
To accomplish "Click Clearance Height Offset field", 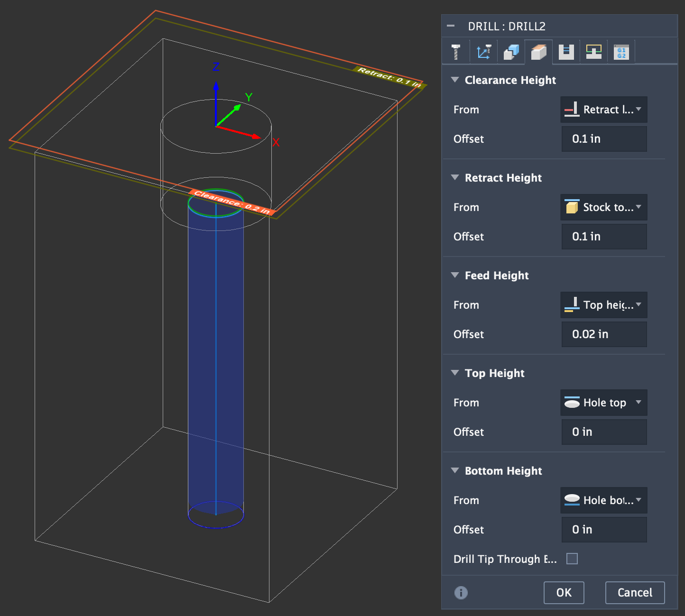I will tap(604, 139).
